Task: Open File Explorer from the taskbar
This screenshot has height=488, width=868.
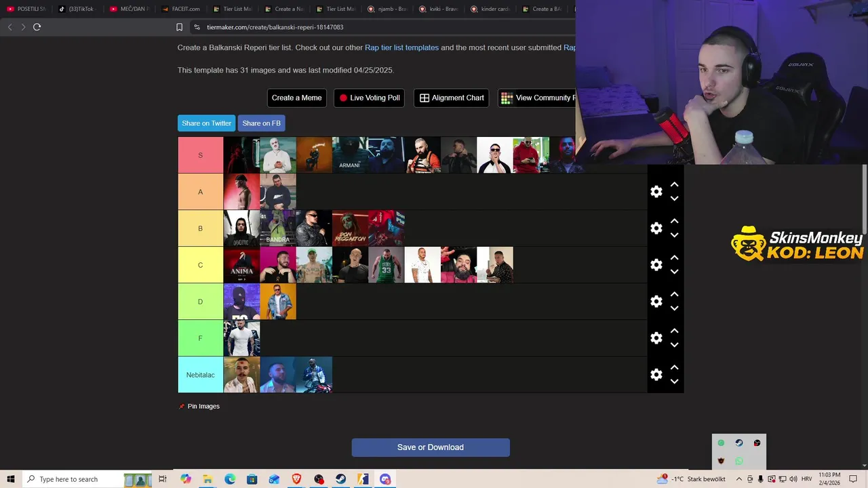Action: coord(208,479)
